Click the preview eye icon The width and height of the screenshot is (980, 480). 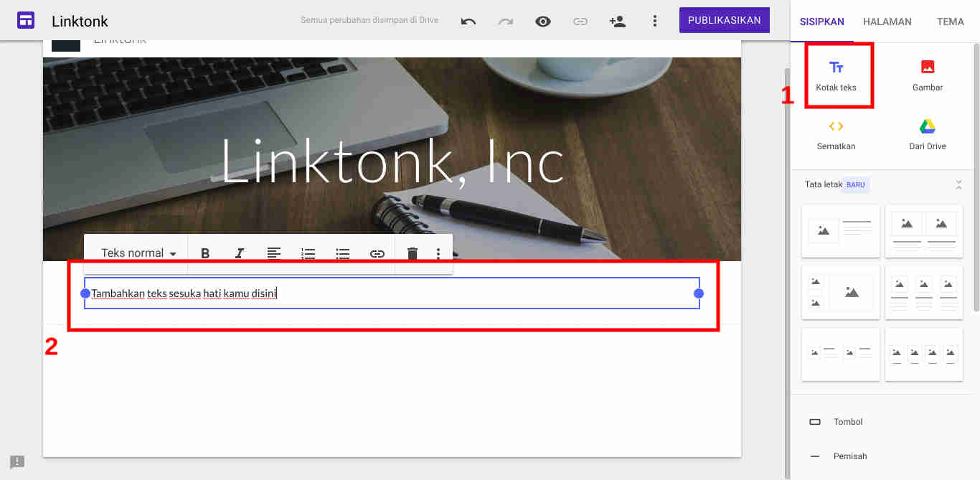pos(543,21)
